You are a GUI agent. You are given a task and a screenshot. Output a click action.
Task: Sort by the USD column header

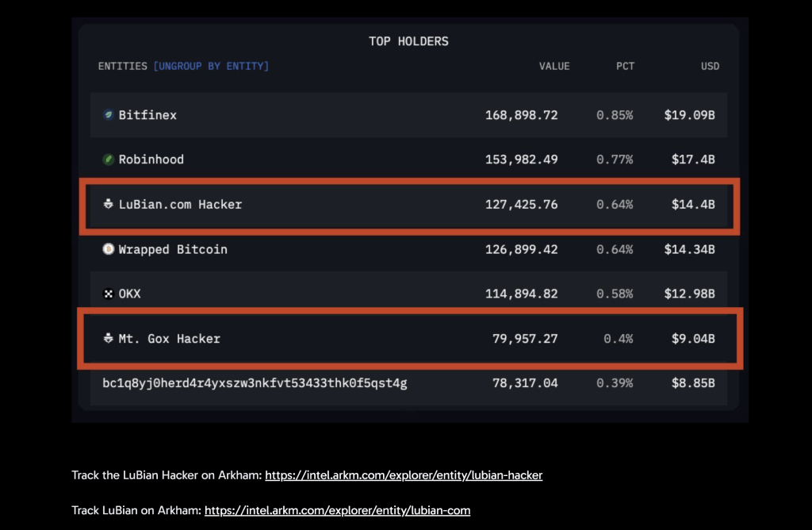pyautogui.click(x=710, y=66)
